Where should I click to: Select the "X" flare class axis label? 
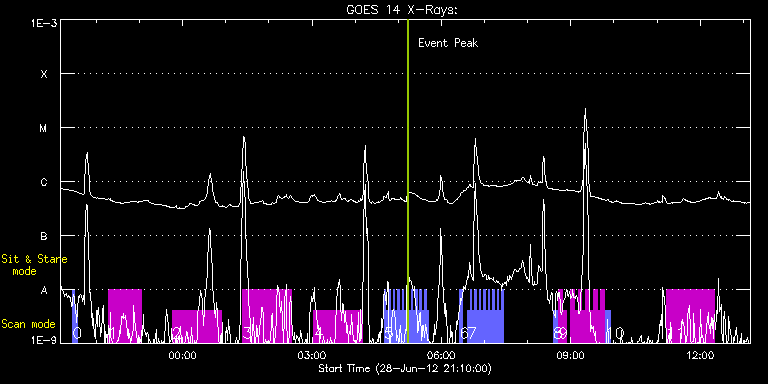pos(44,74)
